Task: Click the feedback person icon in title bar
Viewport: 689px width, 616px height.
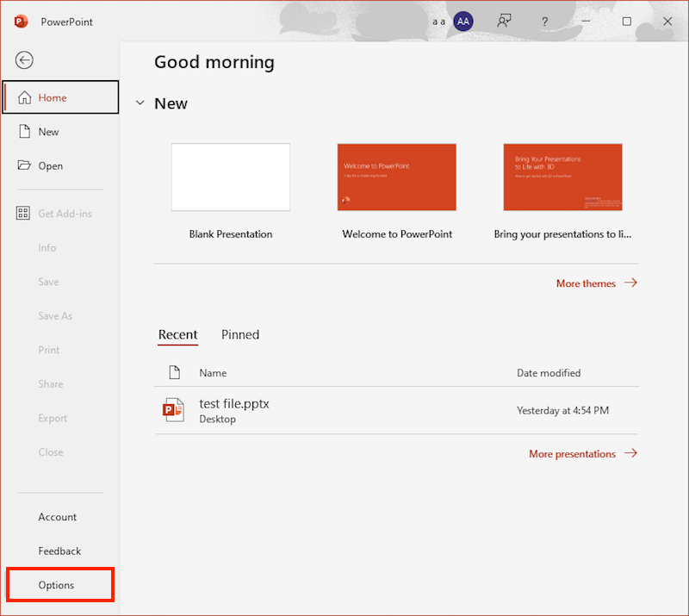Action: point(504,21)
